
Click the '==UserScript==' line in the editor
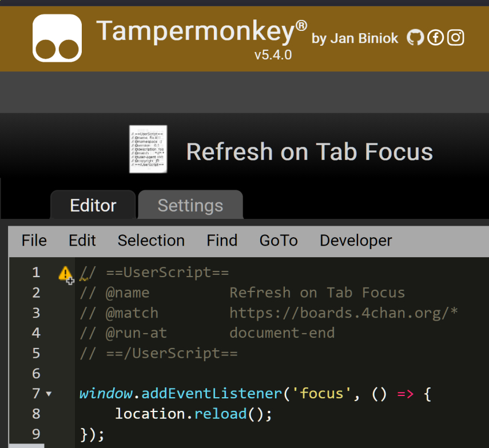coord(154,273)
